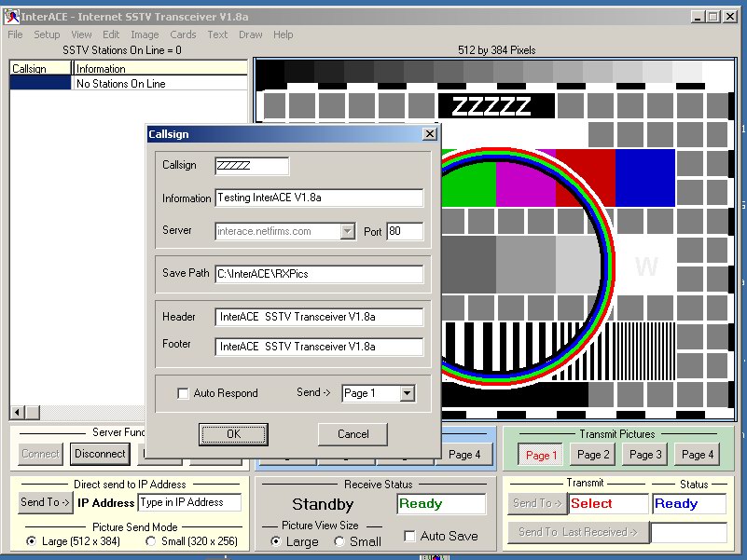Confirm dialog with OK button

coord(233,434)
